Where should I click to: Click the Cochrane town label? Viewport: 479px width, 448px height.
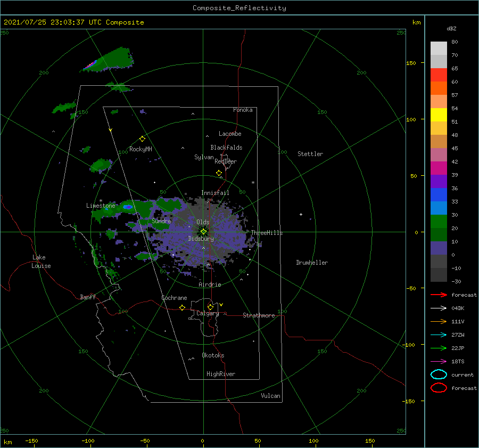174,298
